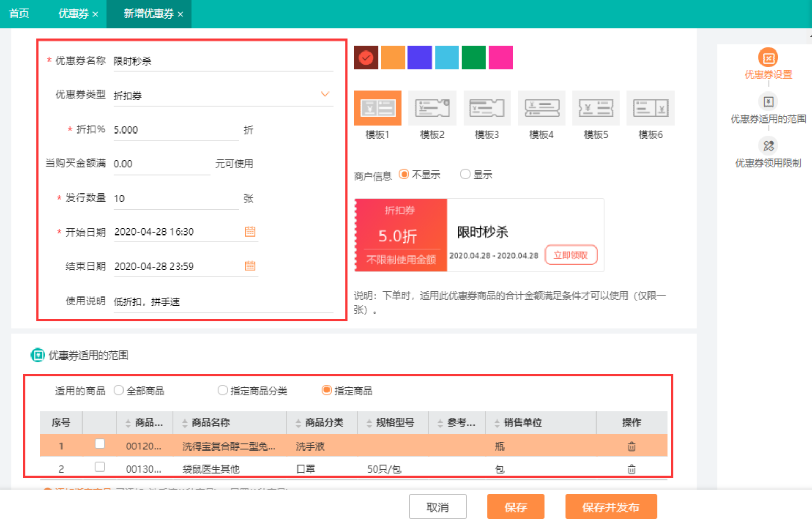Expand the 优惠券类型 dropdown
This screenshot has height=522, width=812.
tap(325, 95)
